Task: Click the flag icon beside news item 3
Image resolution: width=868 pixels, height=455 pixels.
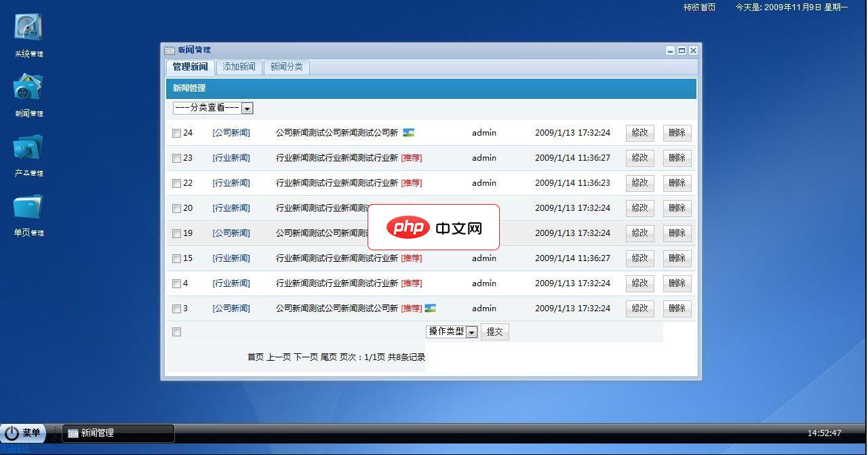Action: tap(431, 308)
